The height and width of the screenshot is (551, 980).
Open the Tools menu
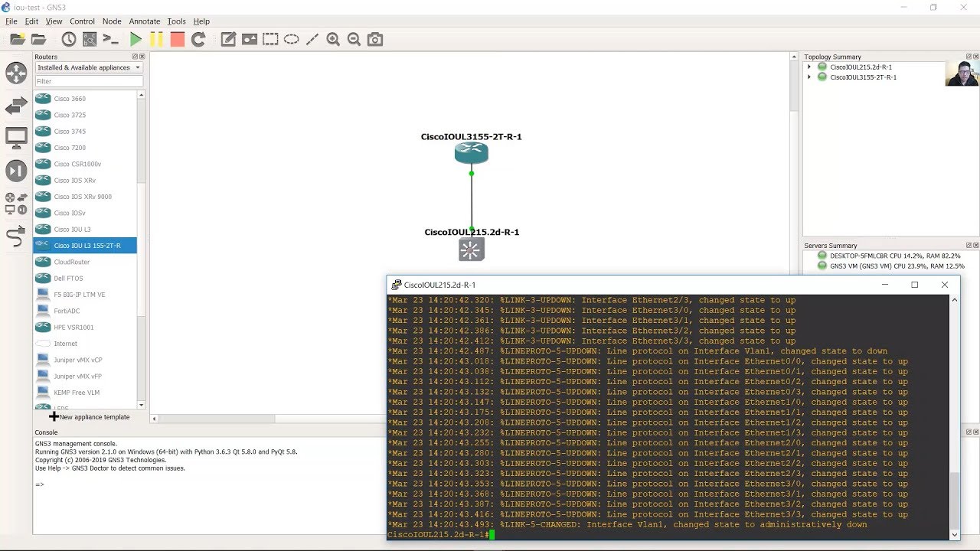pyautogui.click(x=176, y=21)
